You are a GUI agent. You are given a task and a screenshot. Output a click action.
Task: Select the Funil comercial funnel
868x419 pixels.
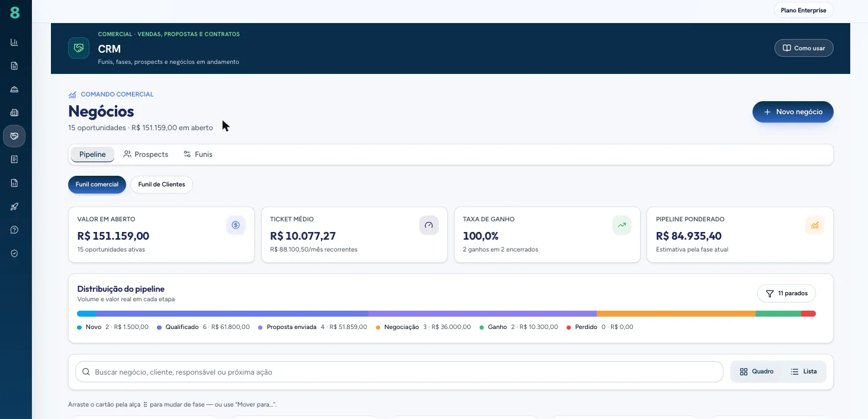[x=97, y=185]
